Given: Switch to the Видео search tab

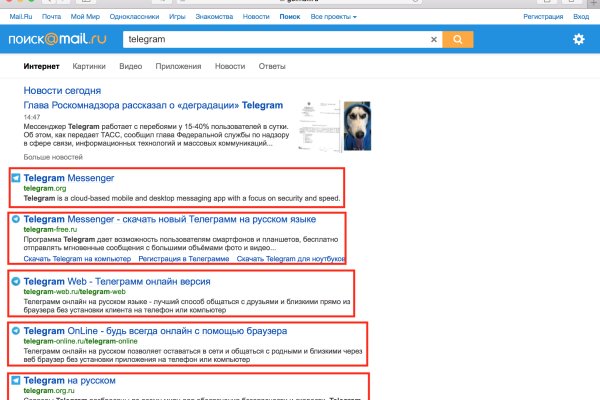Looking at the screenshot, I should tap(129, 66).
